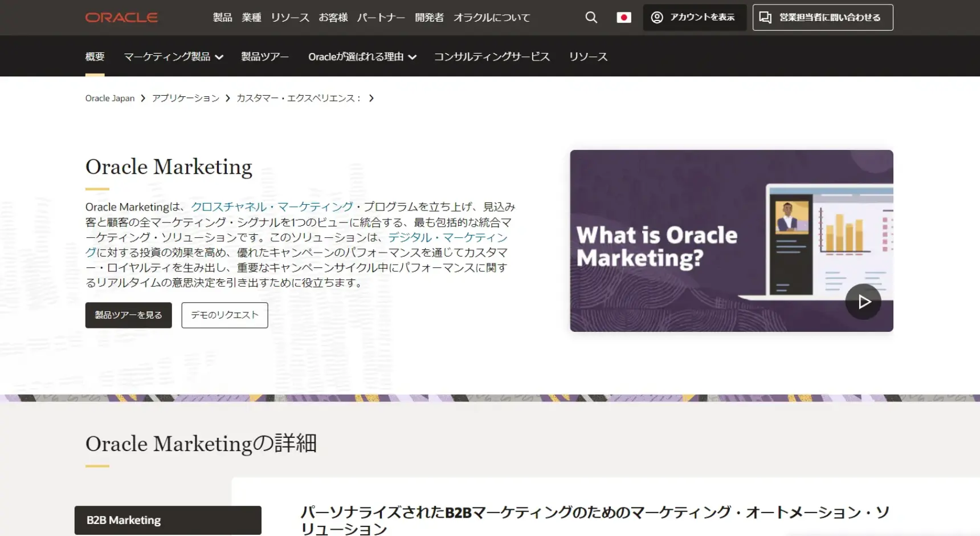Open the 開発者 top menu
980x536 pixels.
click(x=430, y=18)
